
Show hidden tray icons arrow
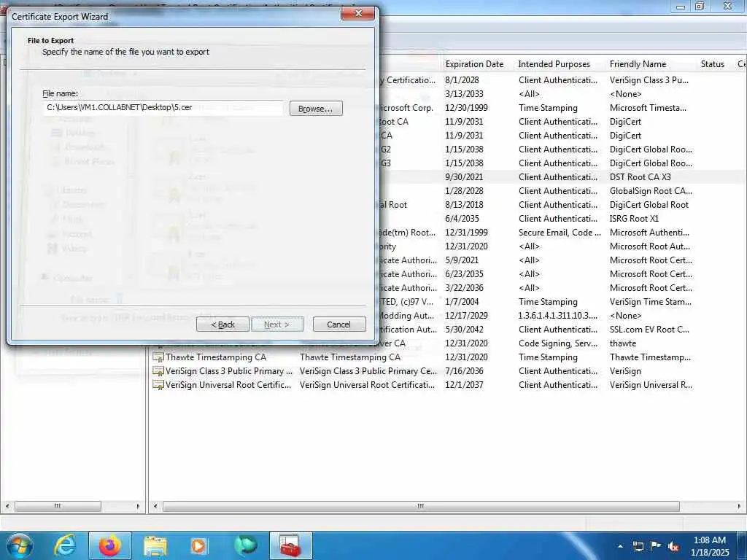(x=620, y=546)
